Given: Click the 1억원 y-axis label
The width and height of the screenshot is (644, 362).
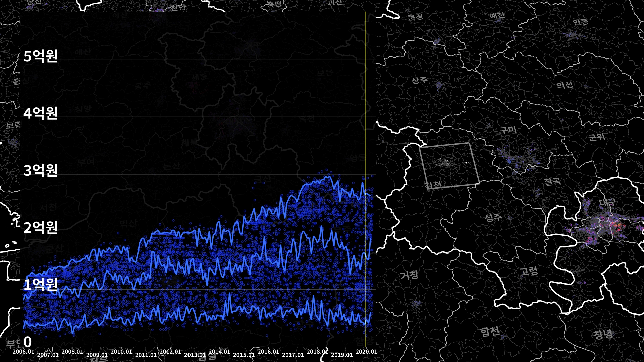Looking at the screenshot, I should pos(41,284).
